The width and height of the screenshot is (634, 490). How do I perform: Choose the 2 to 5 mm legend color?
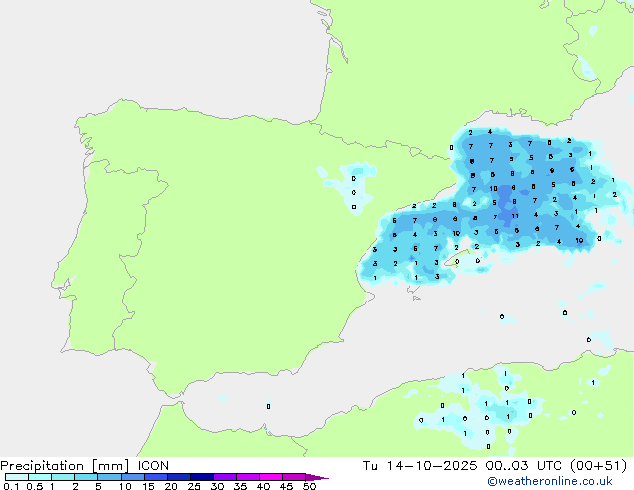click(86, 477)
